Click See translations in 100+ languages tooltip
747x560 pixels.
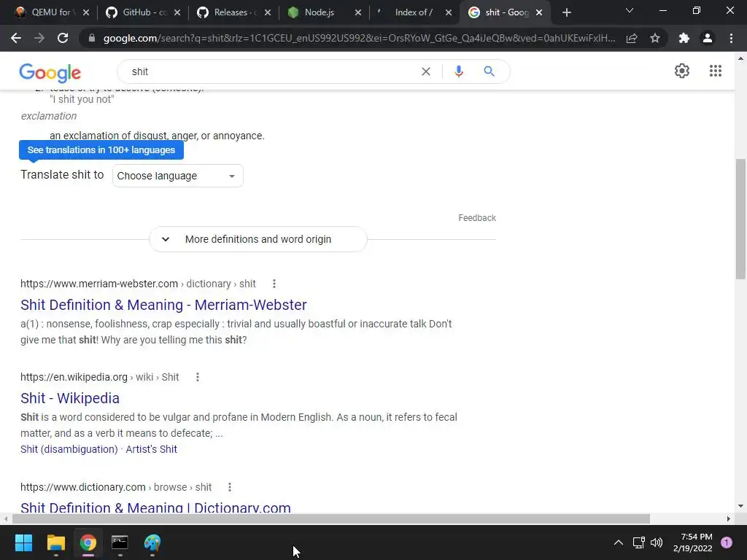pos(101,150)
